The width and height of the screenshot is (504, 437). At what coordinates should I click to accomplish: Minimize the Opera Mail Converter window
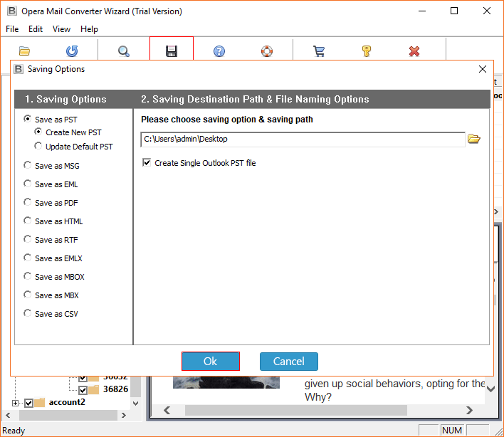[422, 11]
